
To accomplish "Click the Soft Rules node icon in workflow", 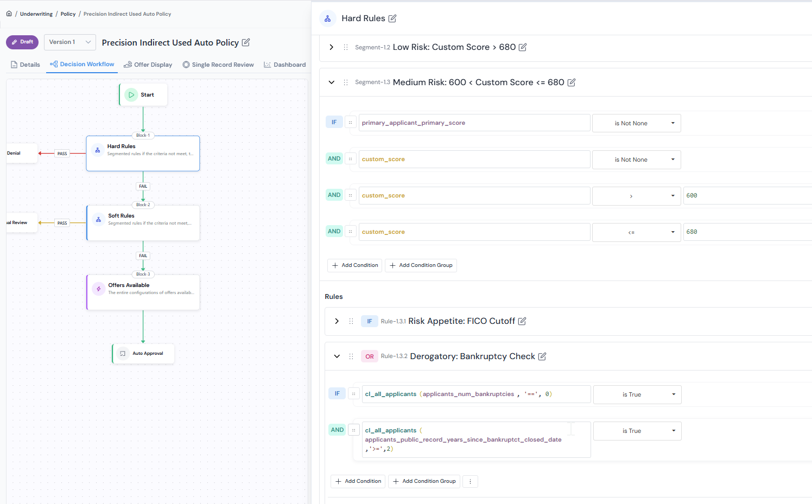I will pos(98,220).
